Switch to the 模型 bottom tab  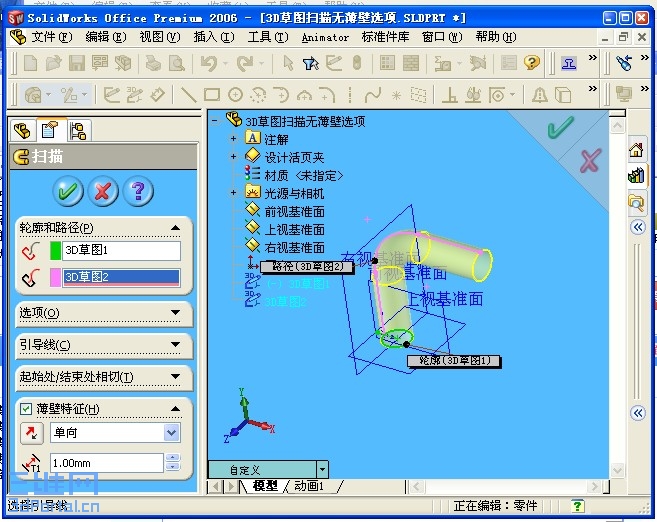click(265, 486)
